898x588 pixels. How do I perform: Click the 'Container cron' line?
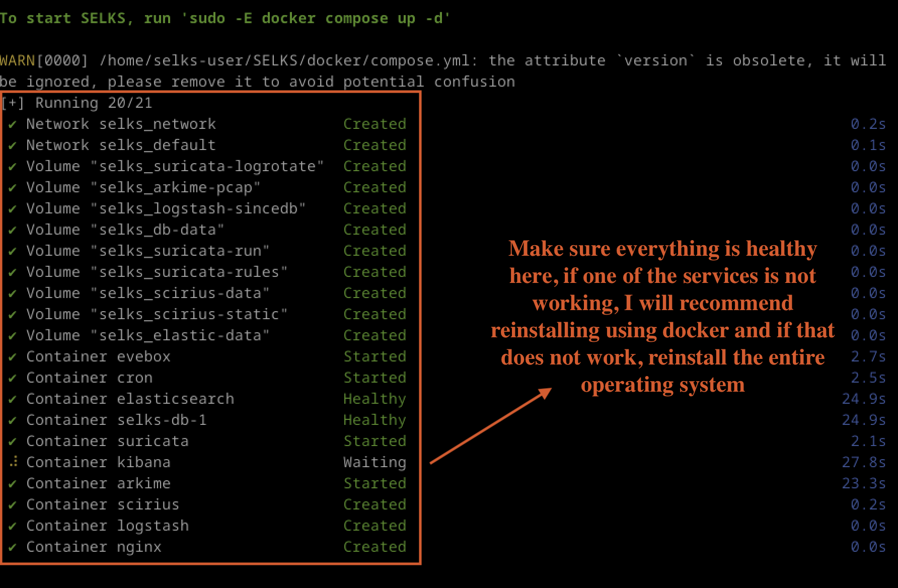(89, 378)
